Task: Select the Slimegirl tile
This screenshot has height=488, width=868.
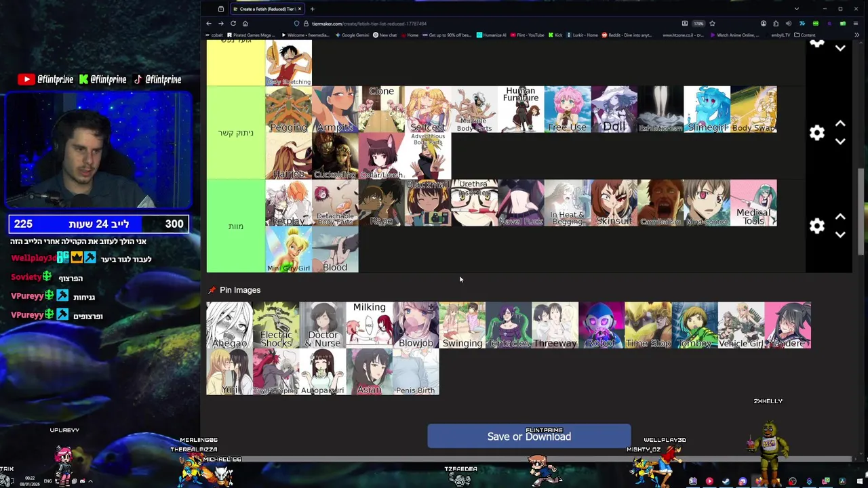Action: [707, 109]
